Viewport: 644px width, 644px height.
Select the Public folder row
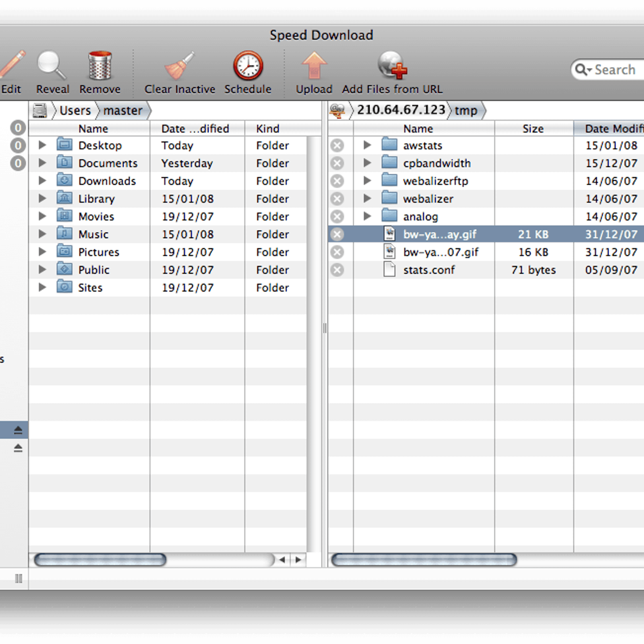pos(167,270)
